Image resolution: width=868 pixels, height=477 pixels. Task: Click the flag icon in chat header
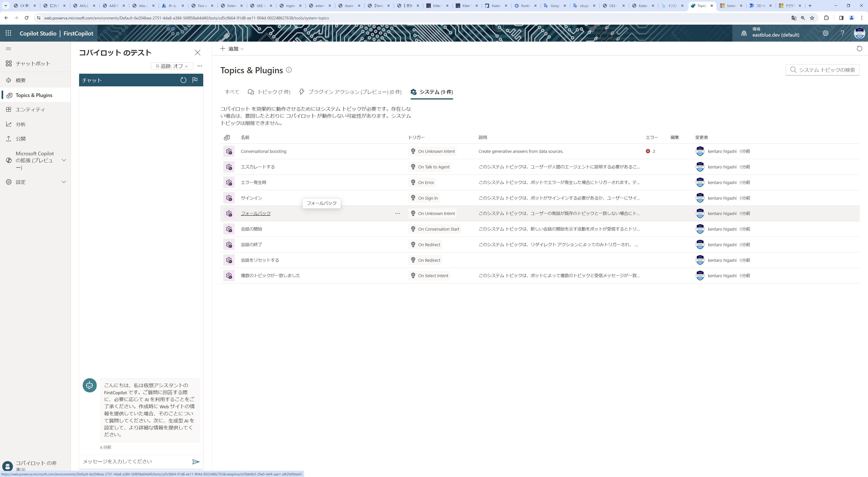click(x=195, y=80)
